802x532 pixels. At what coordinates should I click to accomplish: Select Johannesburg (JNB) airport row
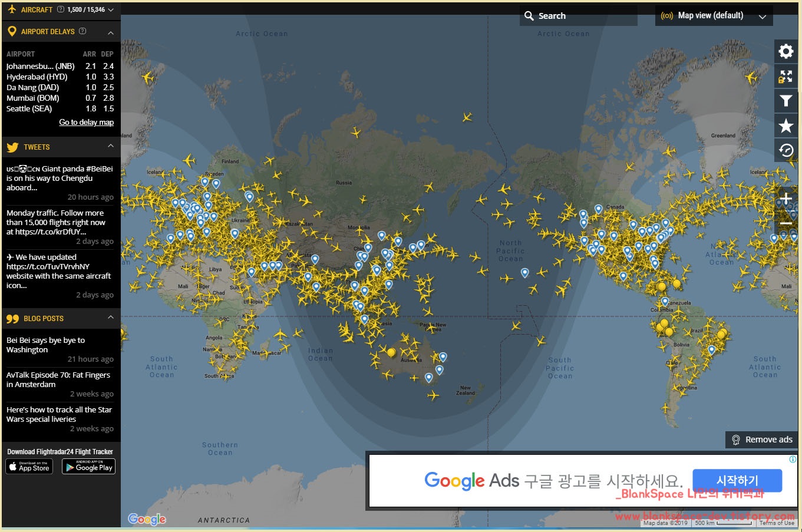pyautogui.click(x=60, y=66)
